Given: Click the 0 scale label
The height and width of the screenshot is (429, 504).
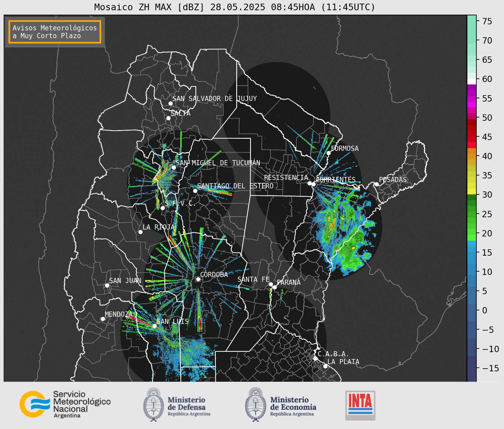Looking at the screenshot, I should tap(484, 310).
